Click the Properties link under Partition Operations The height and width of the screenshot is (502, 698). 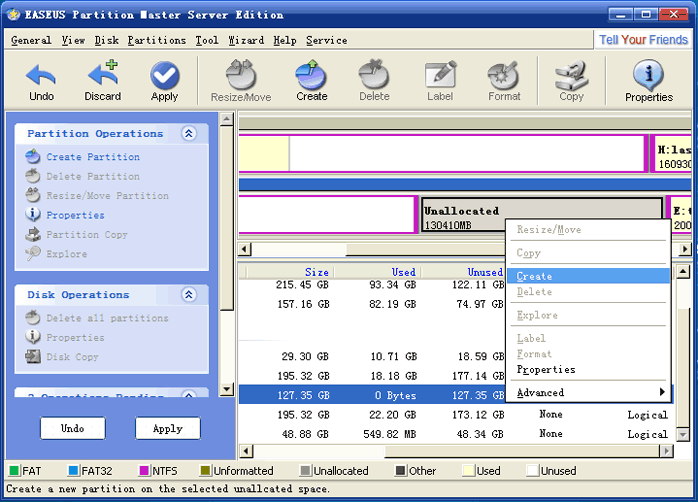pos(75,215)
